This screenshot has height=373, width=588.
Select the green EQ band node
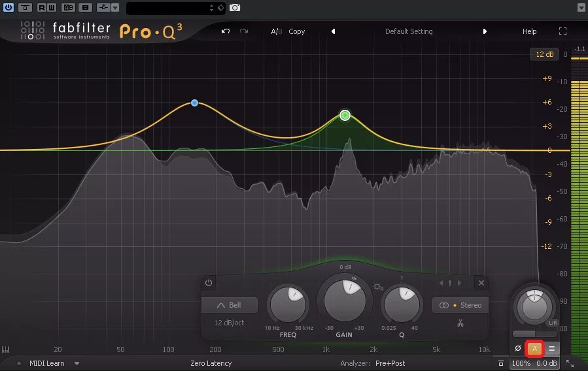[345, 115]
